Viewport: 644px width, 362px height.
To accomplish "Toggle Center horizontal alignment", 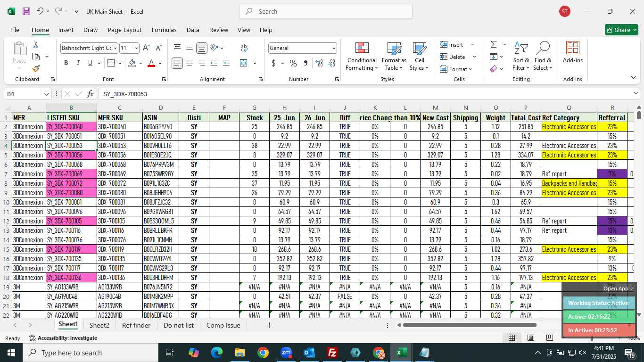I will [190, 63].
